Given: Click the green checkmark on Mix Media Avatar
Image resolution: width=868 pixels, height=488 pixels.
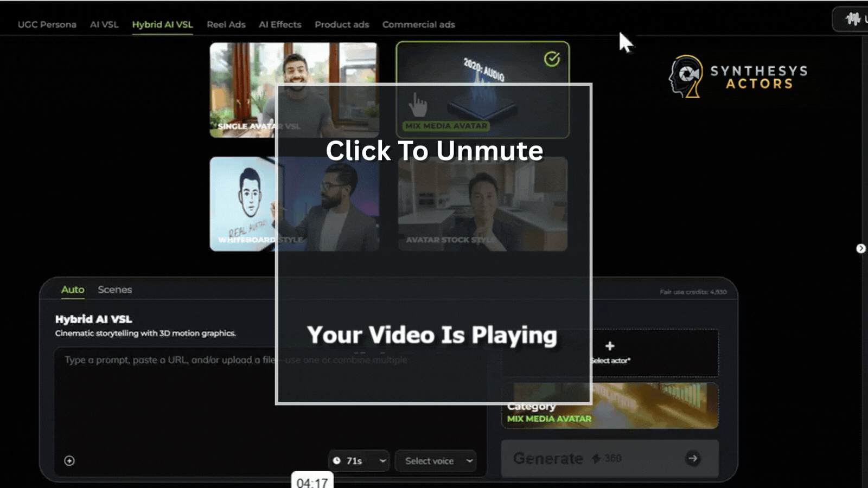Looking at the screenshot, I should 552,59.
